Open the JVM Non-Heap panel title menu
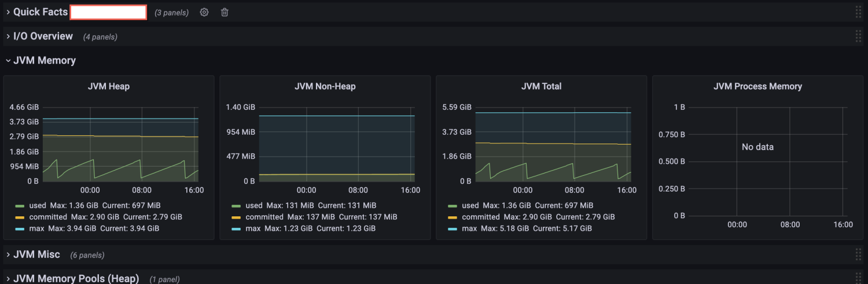The width and height of the screenshot is (868, 284). pyautogui.click(x=325, y=86)
